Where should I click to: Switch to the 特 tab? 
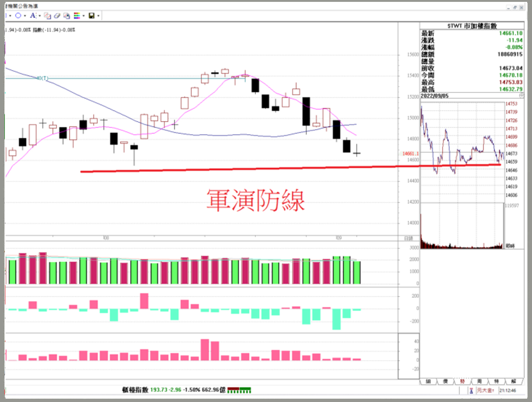(497, 382)
